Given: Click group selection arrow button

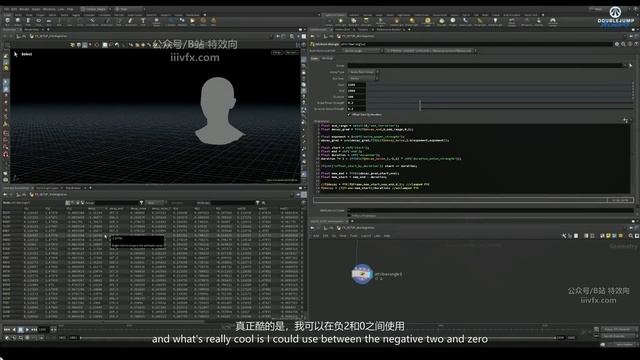Looking at the screenshot, I should [x=631, y=65].
